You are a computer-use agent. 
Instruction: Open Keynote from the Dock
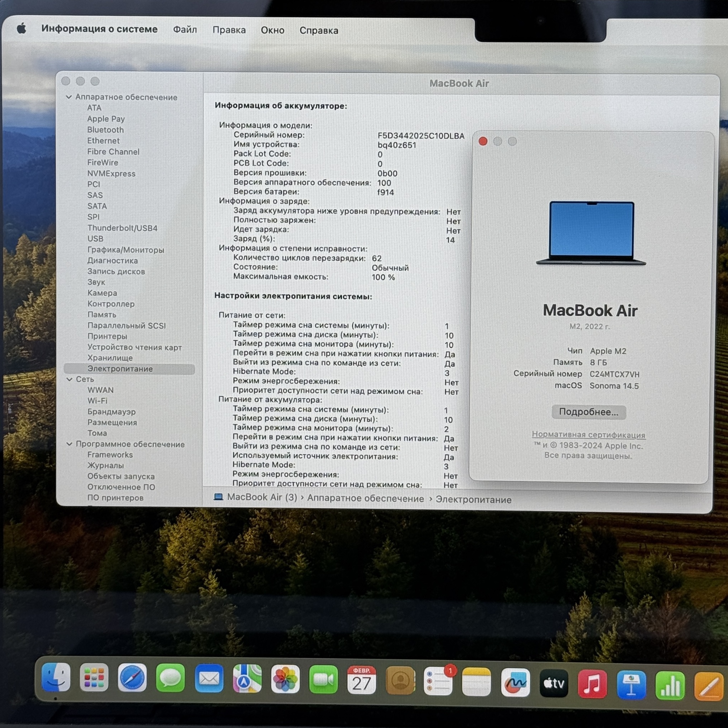631,685
